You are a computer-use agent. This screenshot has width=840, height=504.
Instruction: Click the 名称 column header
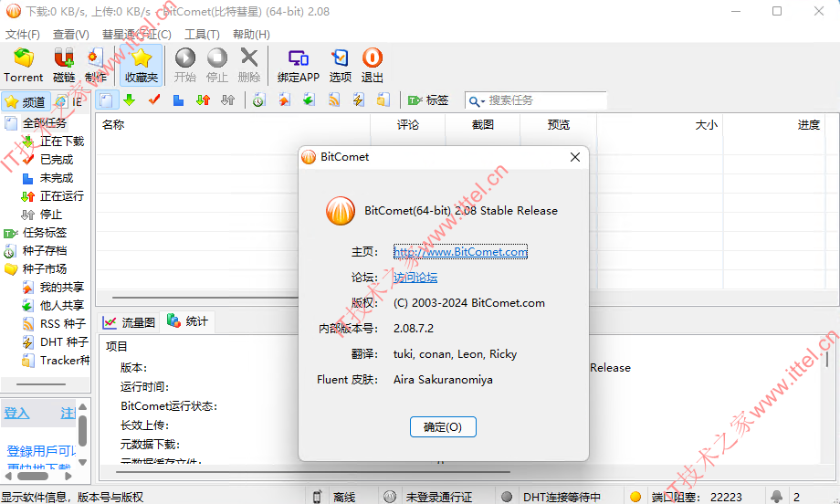(233, 125)
